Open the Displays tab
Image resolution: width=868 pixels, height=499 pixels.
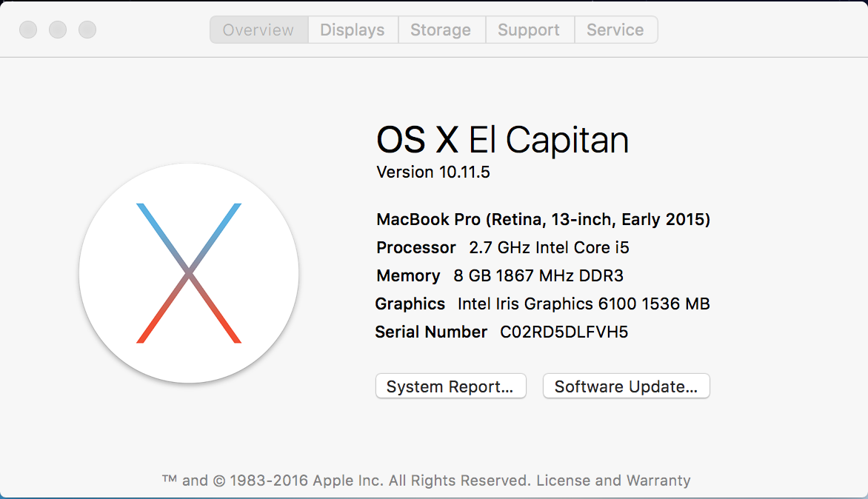pos(353,30)
